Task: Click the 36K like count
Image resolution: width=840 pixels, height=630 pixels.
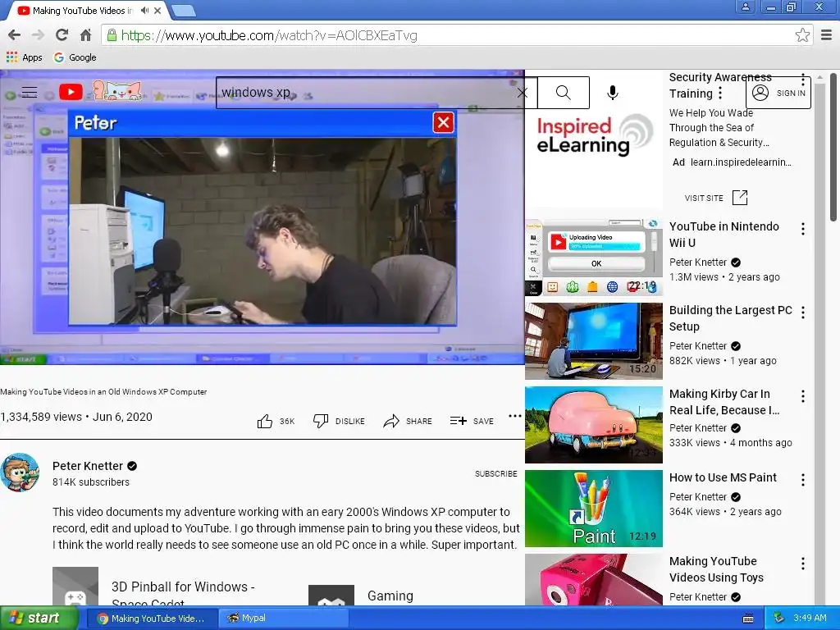Action: pyautogui.click(x=287, y=421)
